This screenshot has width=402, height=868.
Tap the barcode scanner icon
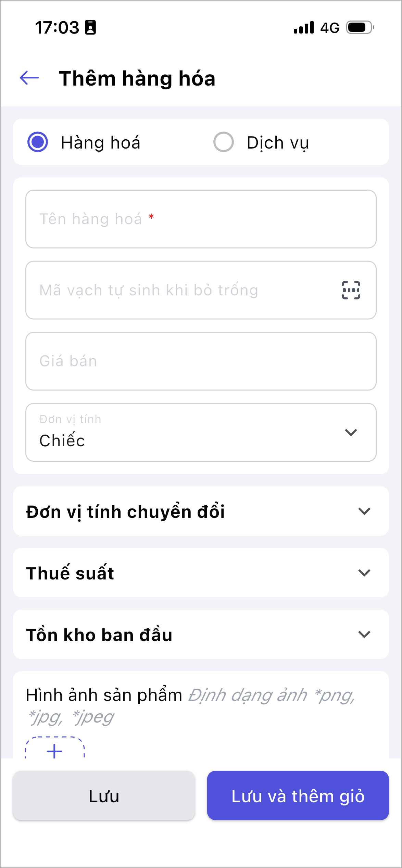click(x=351, y=290)
